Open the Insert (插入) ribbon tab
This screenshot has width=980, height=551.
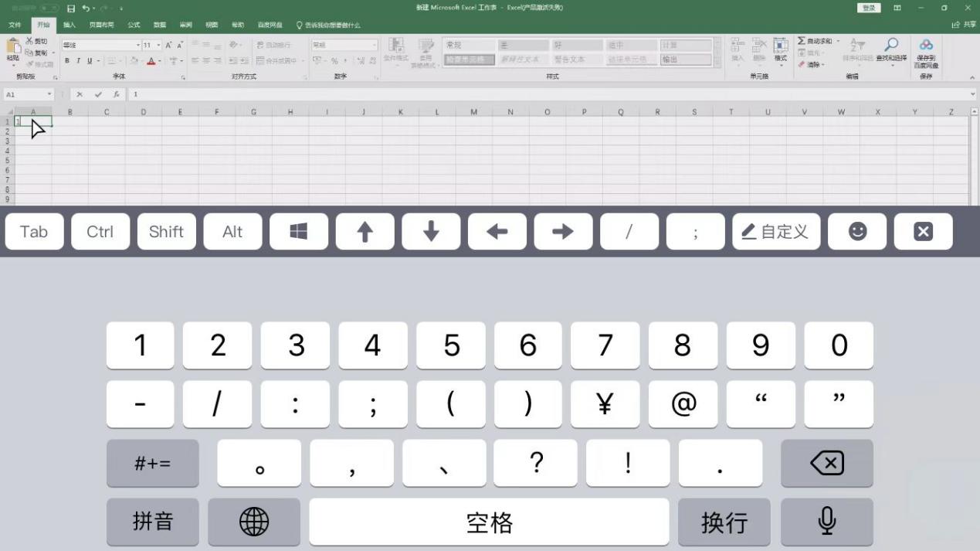click(70, 26)
